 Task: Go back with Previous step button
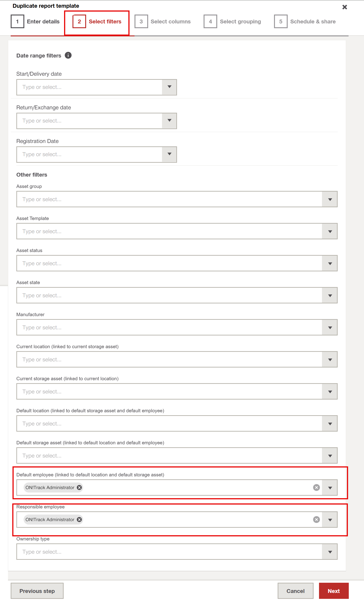pos(37,591)
